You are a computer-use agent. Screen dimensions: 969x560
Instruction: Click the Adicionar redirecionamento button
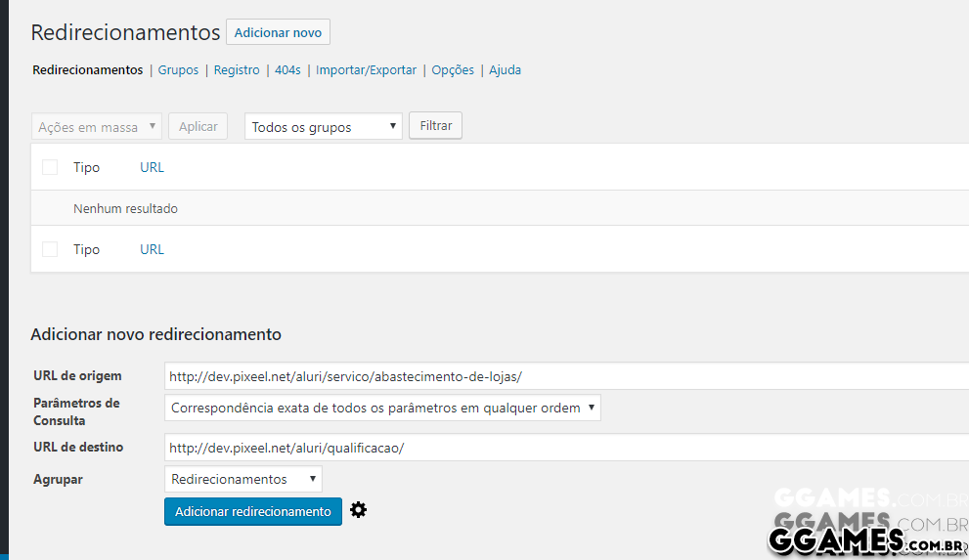point(252,511)
